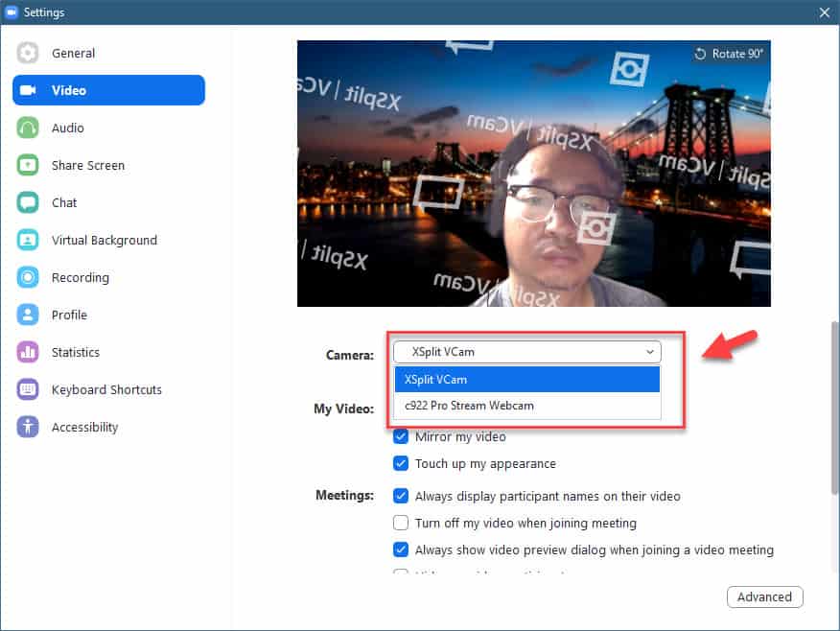
Task: Choose XSplit VCam from camera list
Action: [527, 379]
